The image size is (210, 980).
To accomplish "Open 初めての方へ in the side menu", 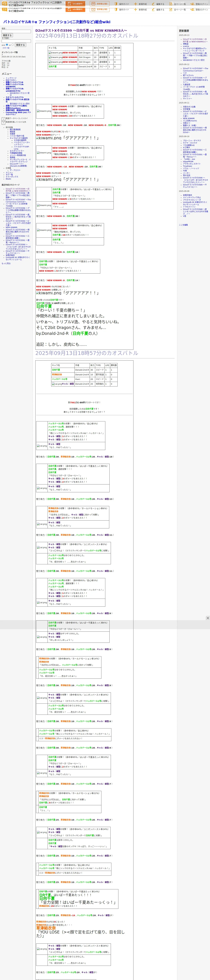I will click(x=11, y=80).
